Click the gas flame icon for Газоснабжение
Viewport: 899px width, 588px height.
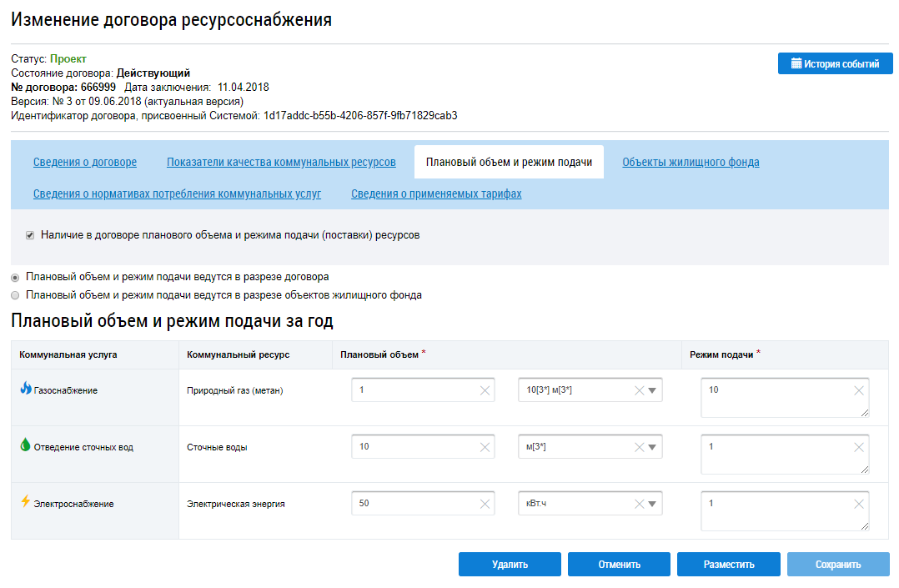click(25, 389)
